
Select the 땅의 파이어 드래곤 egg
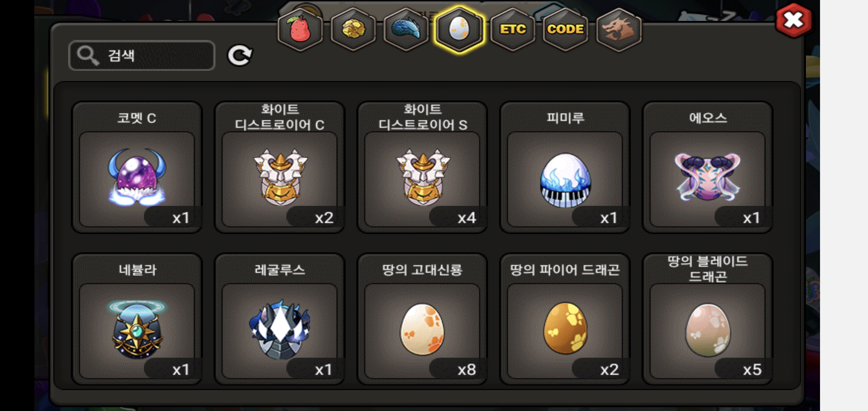click(x=565, y=319)
